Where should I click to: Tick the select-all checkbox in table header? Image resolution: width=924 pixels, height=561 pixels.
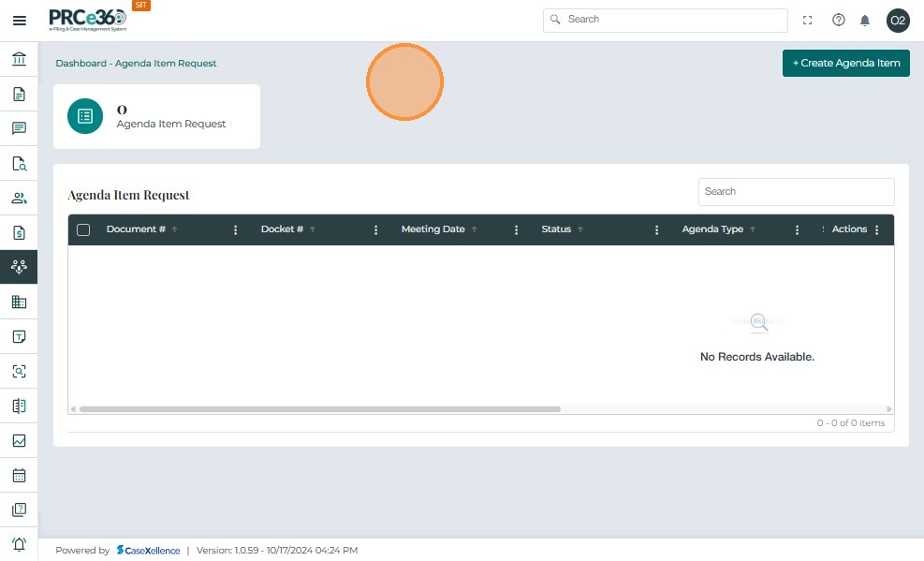[x=83, y=229]
